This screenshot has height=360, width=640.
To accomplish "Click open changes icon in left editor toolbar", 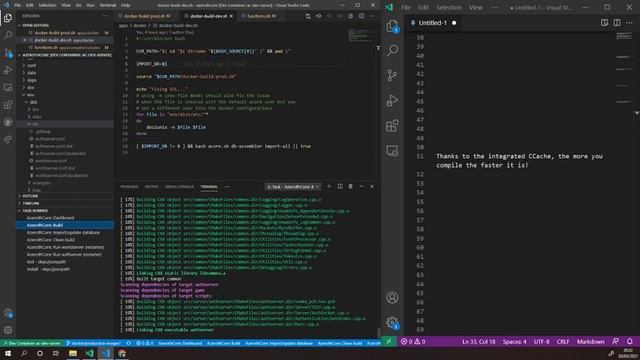I will pos(308,16).
